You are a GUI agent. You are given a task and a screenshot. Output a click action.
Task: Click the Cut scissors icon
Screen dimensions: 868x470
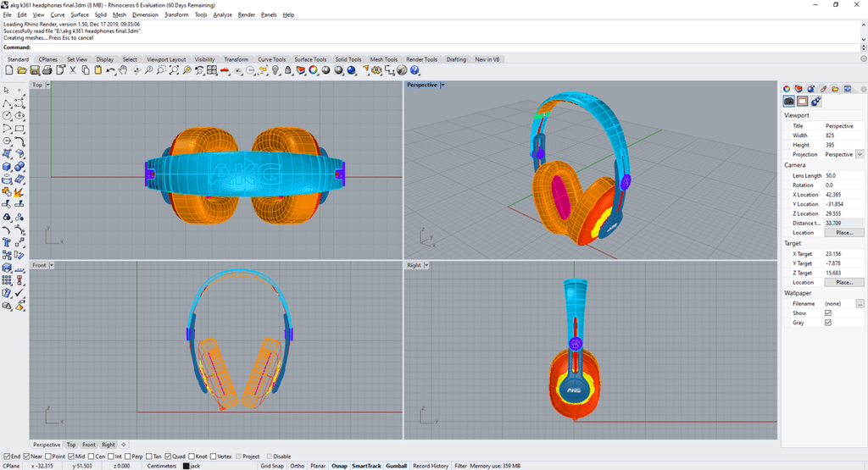[73, 70]
